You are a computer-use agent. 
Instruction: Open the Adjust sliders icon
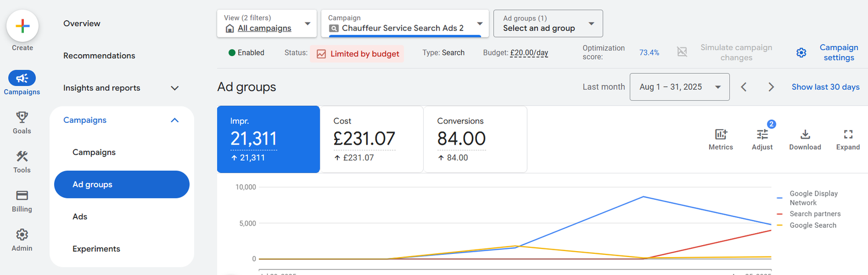pyautogui.click(x=762, y=134)
